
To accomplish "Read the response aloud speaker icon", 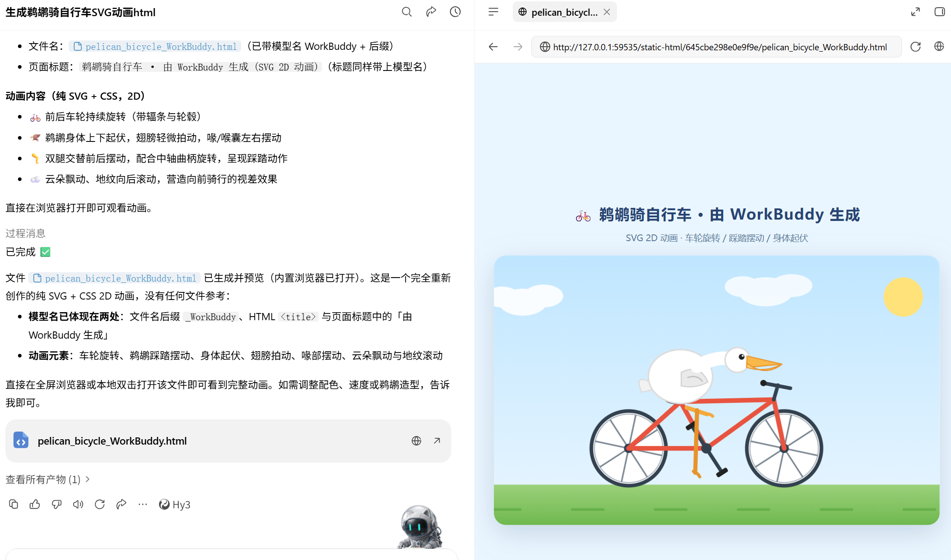I will coord(78,504).
